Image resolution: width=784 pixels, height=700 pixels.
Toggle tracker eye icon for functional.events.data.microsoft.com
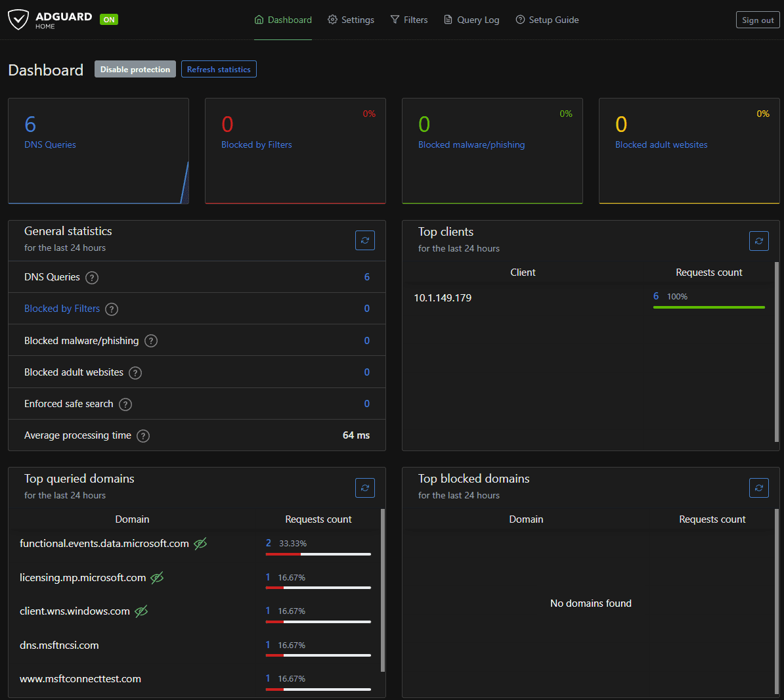click(200, 544)
